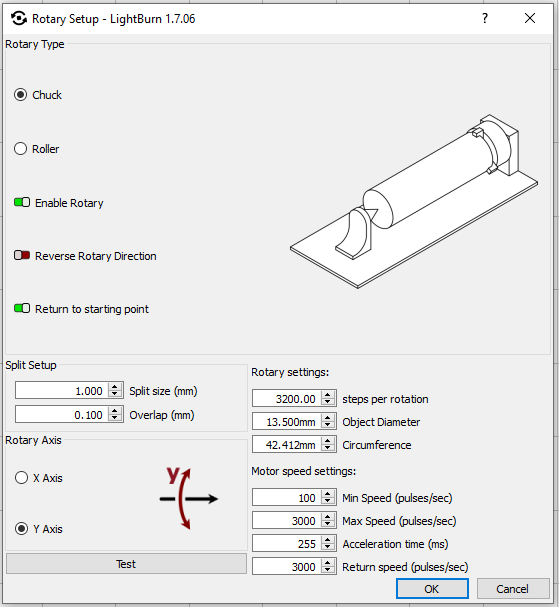
Task: Toggle Reverse Rotary Direction switch
Action: click(x=22, y=255)
